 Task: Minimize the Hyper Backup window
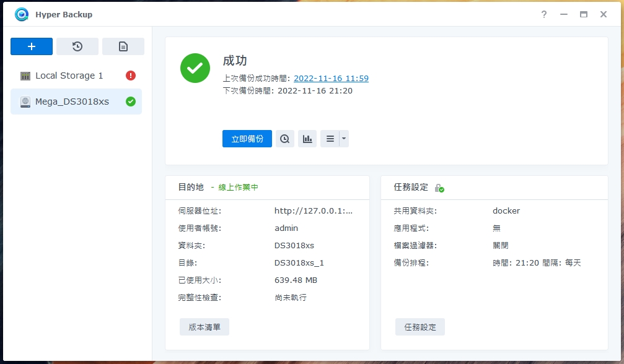564,14
